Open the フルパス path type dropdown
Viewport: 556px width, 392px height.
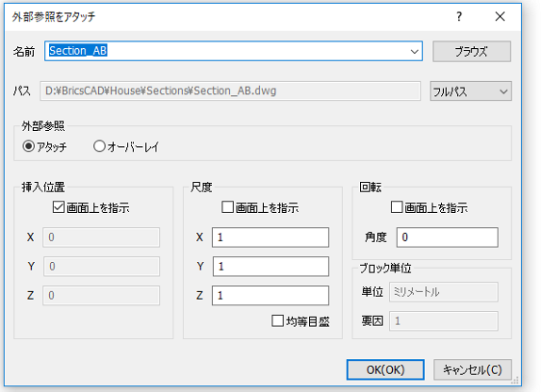[470, 91]
